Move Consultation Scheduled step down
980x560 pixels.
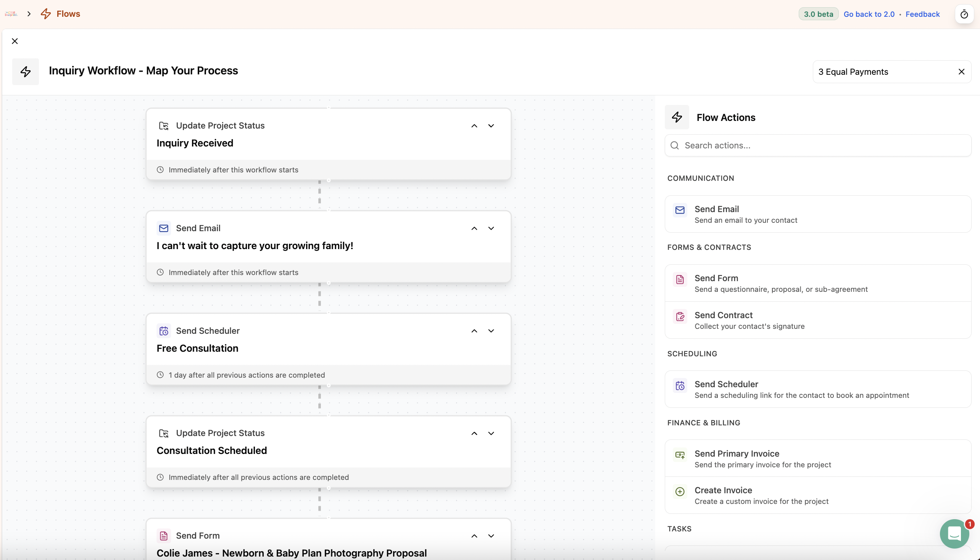(x=491, y=433)
